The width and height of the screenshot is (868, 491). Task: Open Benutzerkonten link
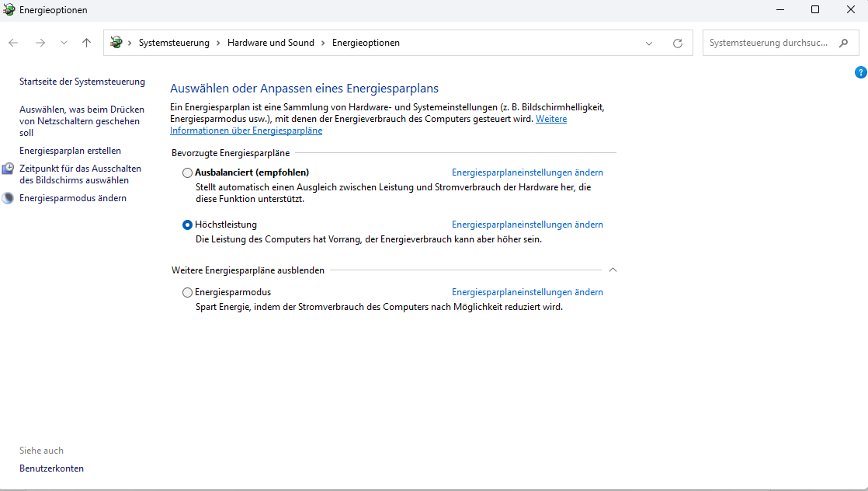coord(51,468)
